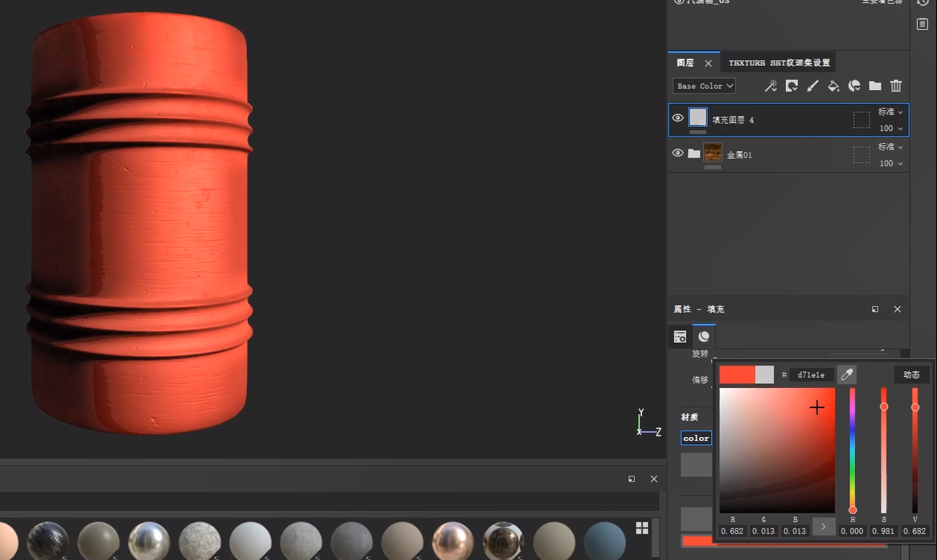Click the arrow button beside RGB values
Image resolution: width=937 pixels, height=560 pixels.
coord(824,526)
